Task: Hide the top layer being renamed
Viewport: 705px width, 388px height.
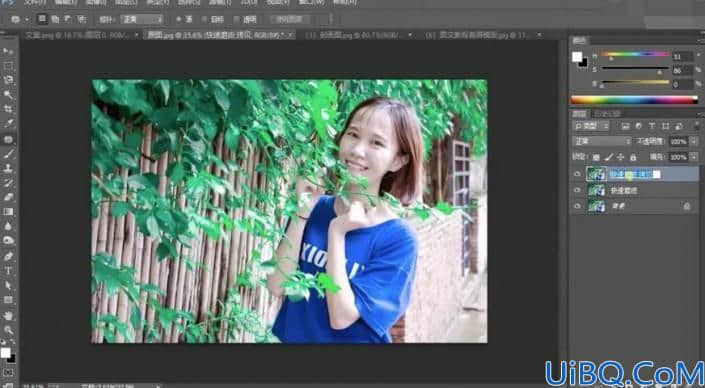Action: point(577,174)
